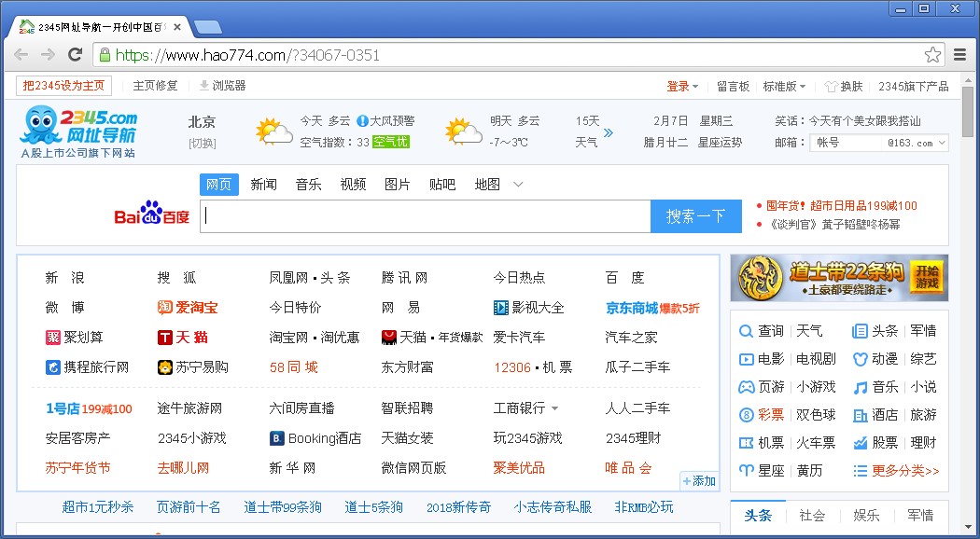Switch to the 新闻 search tab
This screenshot has height=539, width=980.
[263, 185]
